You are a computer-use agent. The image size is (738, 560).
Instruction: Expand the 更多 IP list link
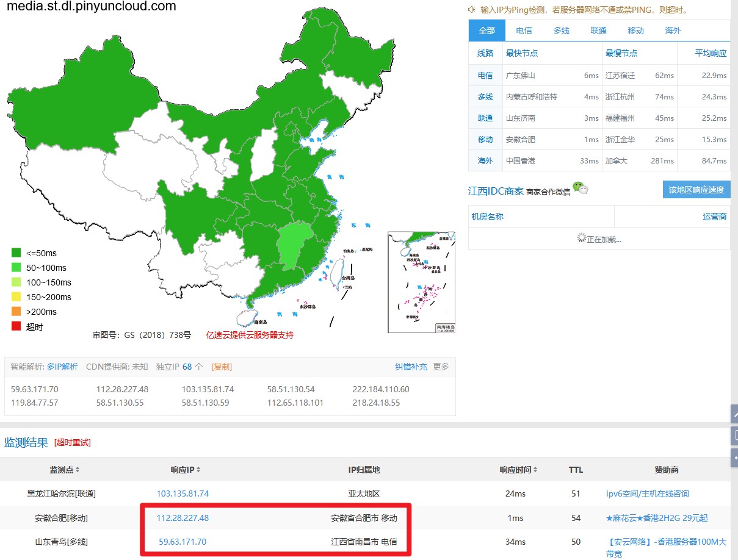pyautogui.click(x=441, y=367)
